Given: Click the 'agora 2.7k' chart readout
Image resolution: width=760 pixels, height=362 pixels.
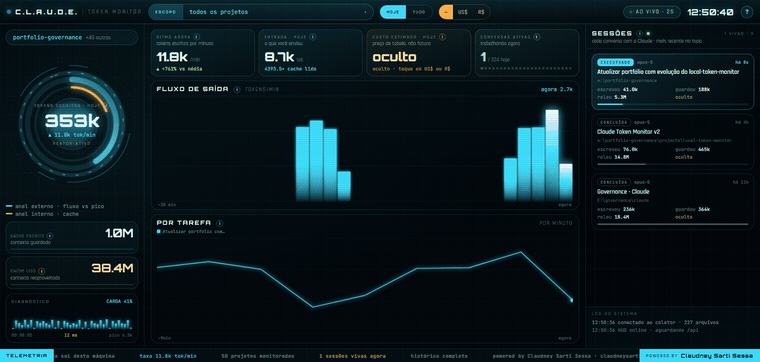Looking at the screenshot, I should click(x=556, y=89).
